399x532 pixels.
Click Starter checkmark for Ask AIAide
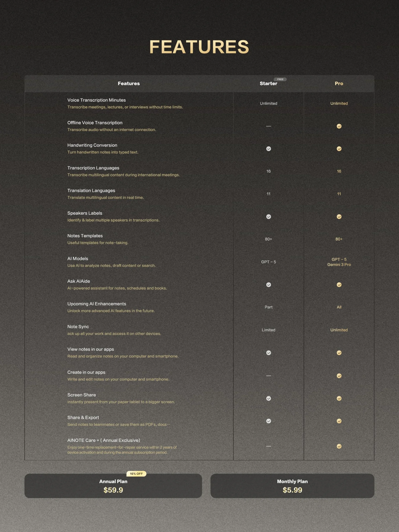point(268,285)
